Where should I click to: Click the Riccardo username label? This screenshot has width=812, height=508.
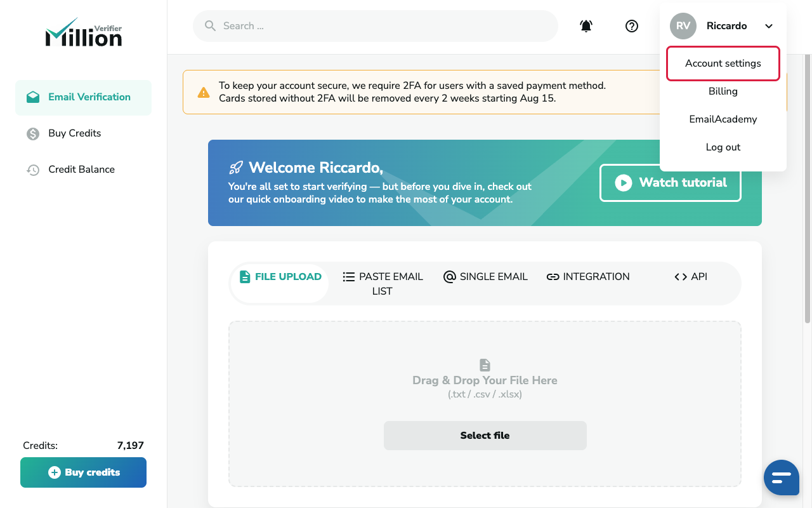point(727,26)
